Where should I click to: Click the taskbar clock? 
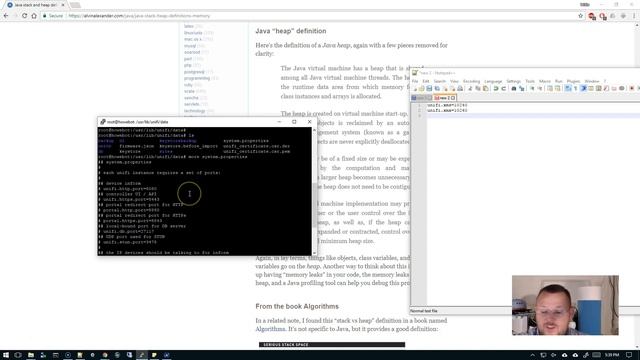click(612, 355)
